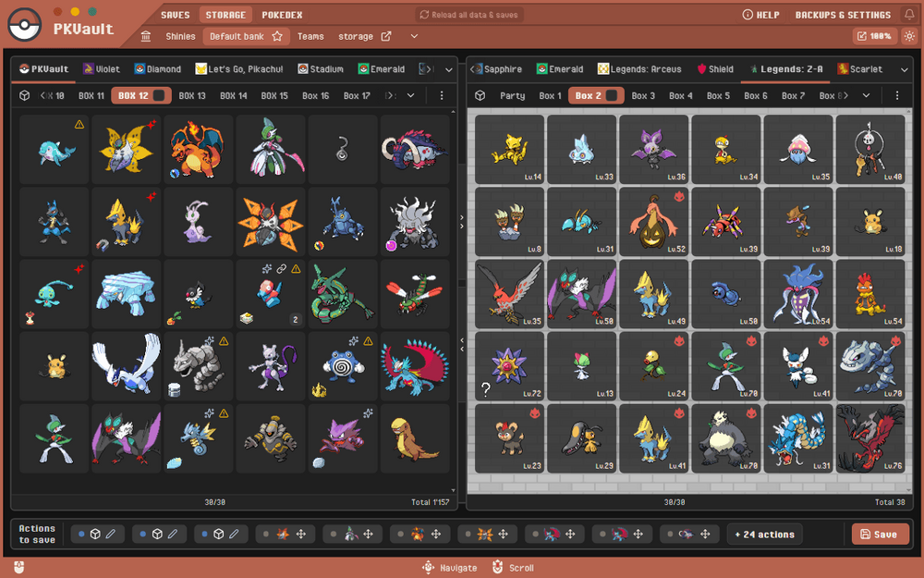Click the left storage panel vertical scrollbar

pyautogui.click(x=453, y=300)
